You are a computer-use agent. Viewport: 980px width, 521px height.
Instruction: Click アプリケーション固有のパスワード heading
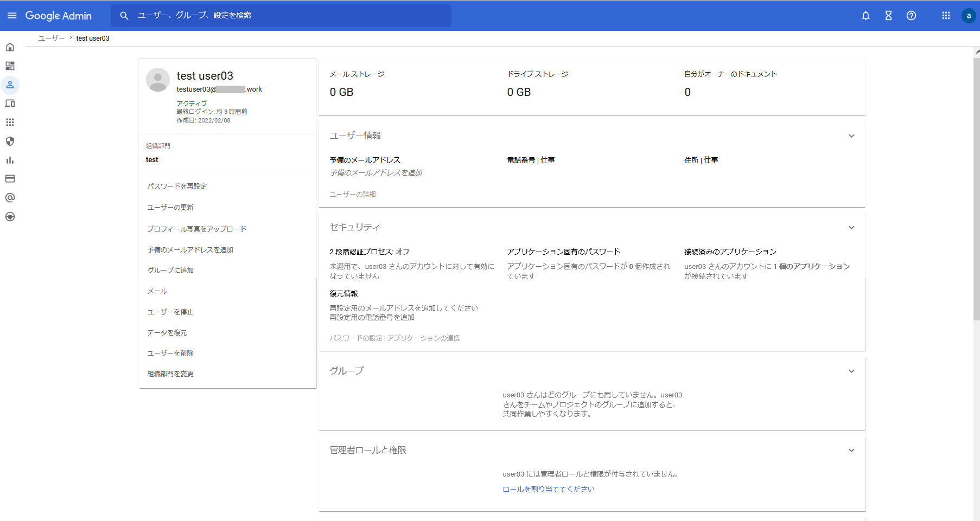pos(563,252)
